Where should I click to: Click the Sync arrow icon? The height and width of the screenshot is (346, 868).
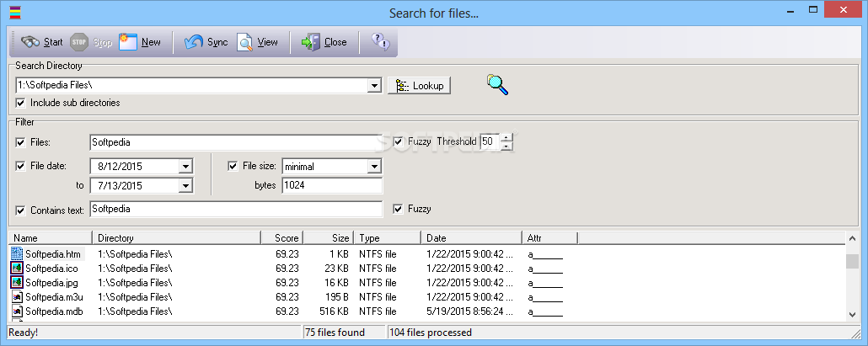(194, 42)
